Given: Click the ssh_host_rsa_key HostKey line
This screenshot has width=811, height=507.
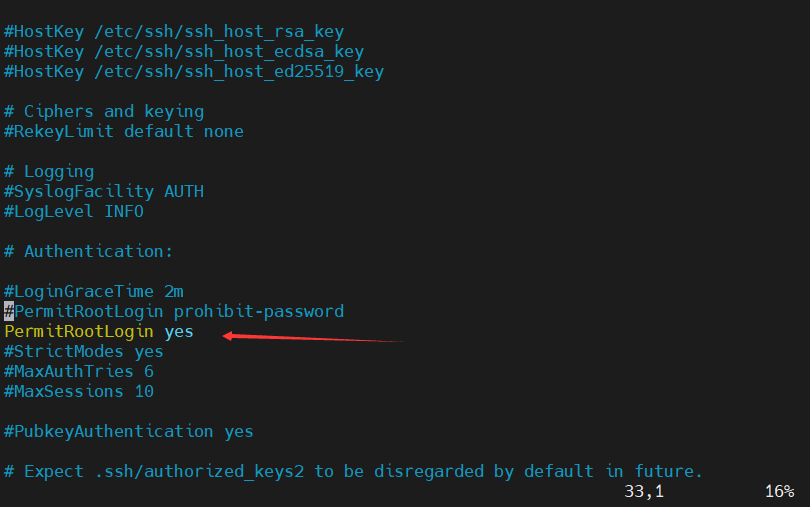Looking at the screenshot, I should pyautogui.click(x=174, y=31).
